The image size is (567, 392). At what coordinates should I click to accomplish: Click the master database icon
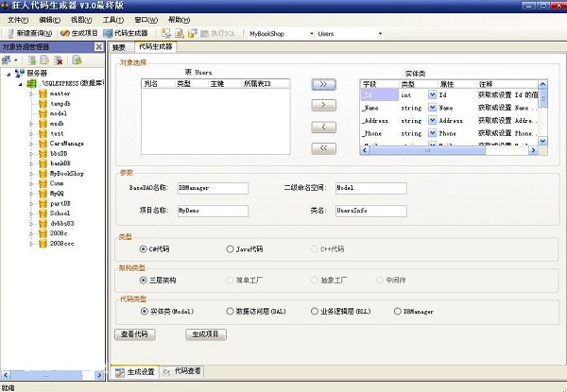[42, 94]
